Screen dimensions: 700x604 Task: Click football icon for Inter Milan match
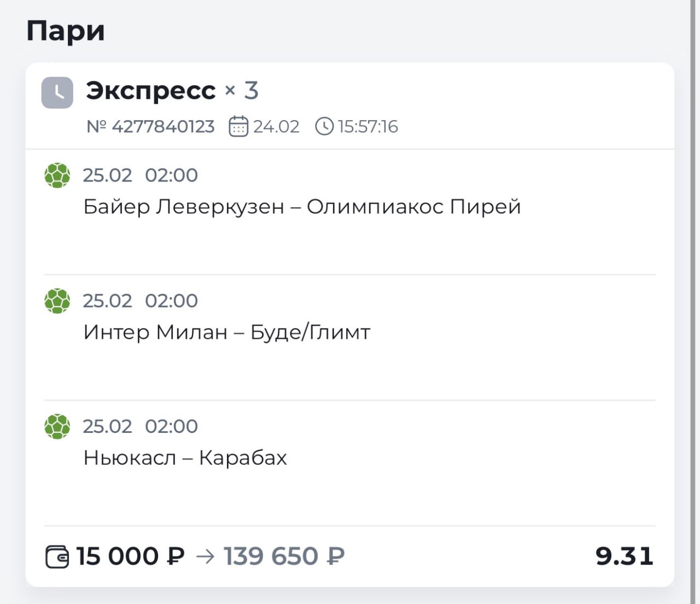click(57, 301)
